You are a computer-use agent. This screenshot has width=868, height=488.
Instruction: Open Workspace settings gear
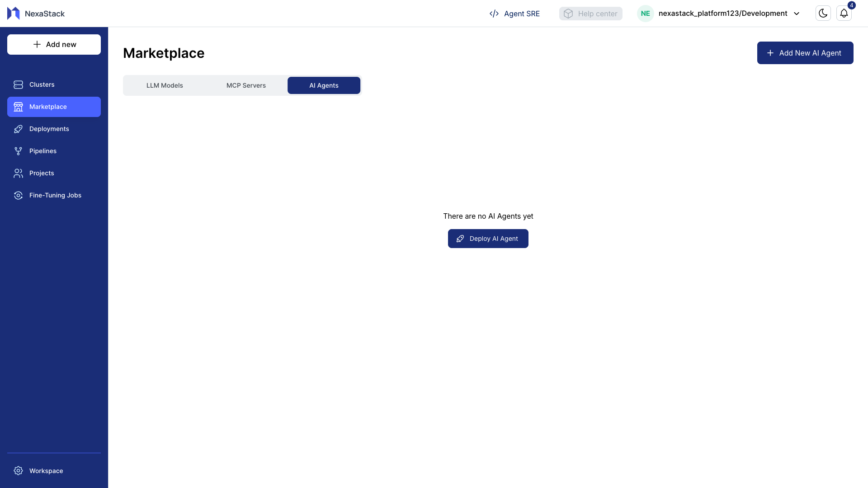[x=18, y=471]
